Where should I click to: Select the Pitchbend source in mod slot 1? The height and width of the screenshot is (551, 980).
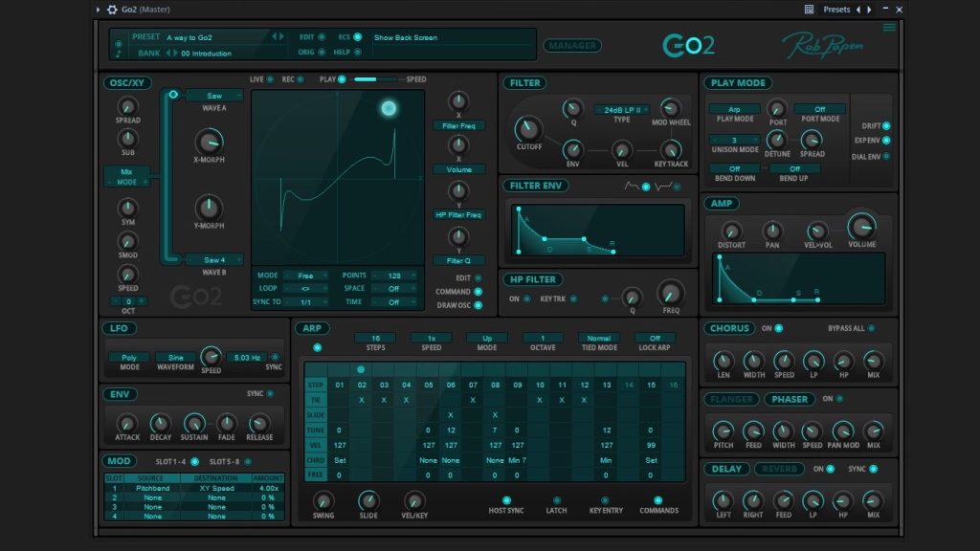coord(153,488)
